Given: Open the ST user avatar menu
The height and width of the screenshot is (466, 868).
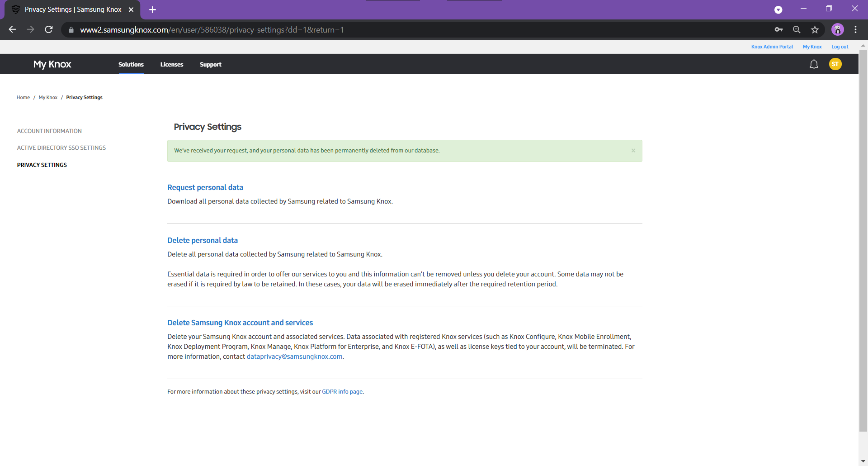Looking at the screenshot, I should (x=835, y=64).
